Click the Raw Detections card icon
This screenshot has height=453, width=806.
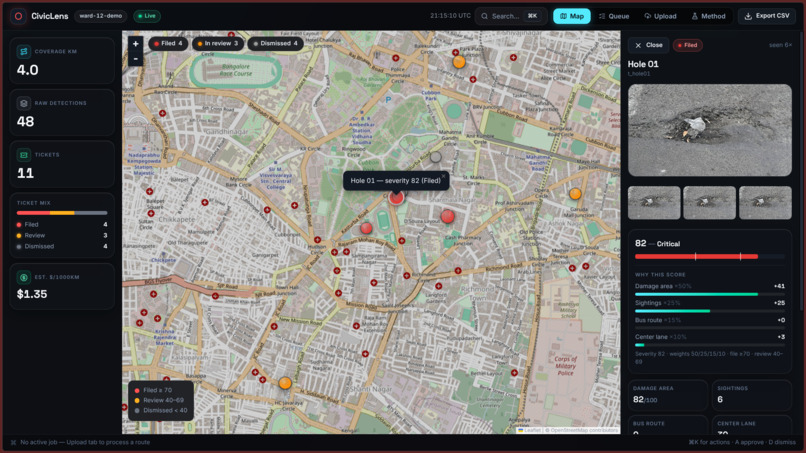pos(24,103)
